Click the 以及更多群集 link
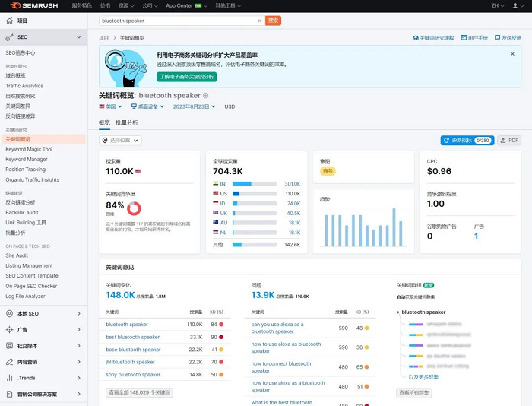This screenshot has height=406, width=532. point(423,377)
